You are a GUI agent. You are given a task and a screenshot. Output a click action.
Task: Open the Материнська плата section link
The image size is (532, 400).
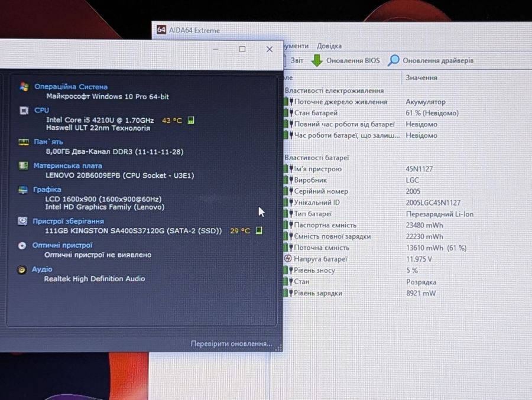(x=67, y=165)
